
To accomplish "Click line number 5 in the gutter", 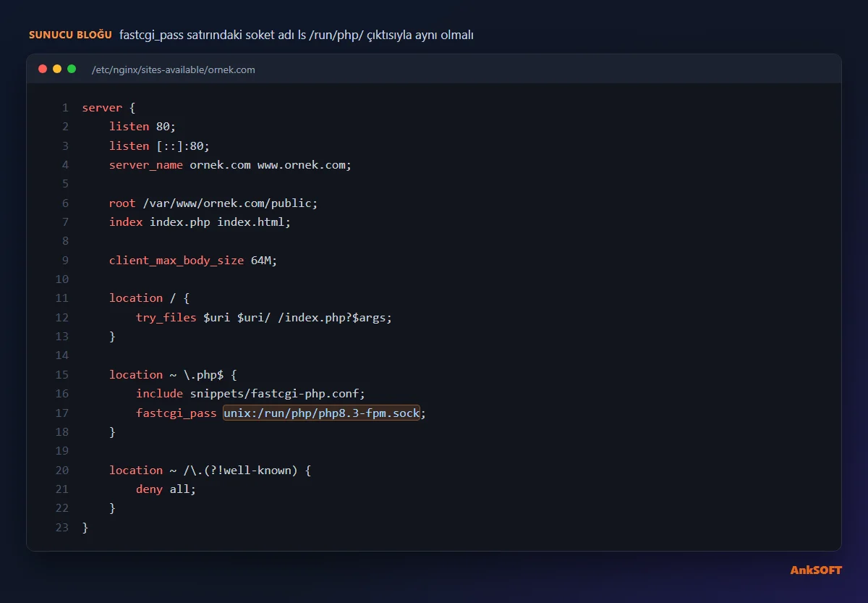I will [65, 184].
